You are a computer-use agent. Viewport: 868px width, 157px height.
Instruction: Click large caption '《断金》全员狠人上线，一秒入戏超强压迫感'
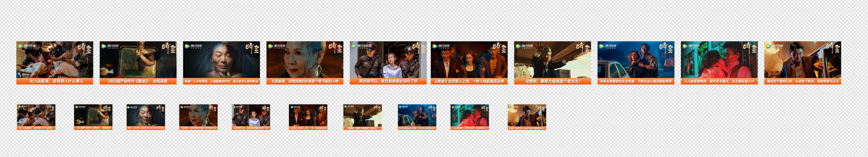pos(469,81)
